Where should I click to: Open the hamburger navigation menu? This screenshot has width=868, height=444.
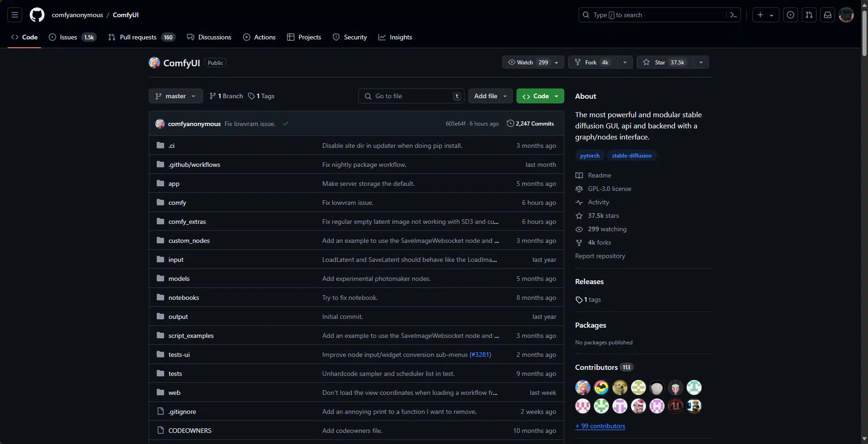pyautogui.click(x=15, y=15)
